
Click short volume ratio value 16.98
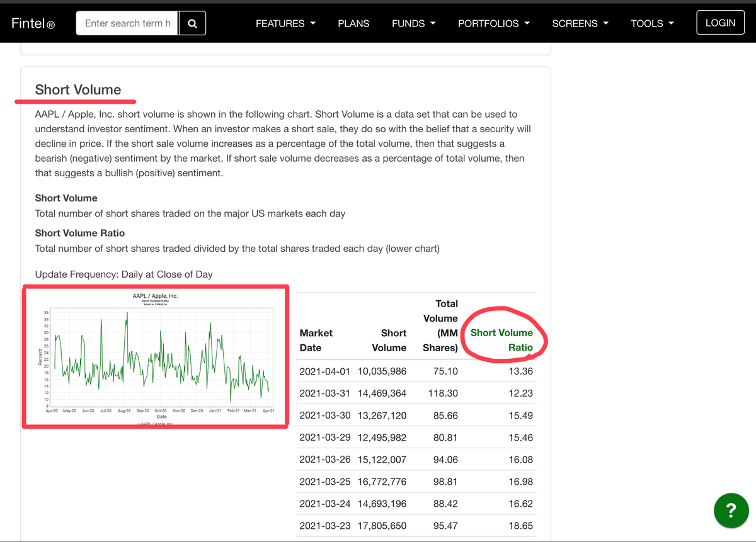(x=521, y=482)
